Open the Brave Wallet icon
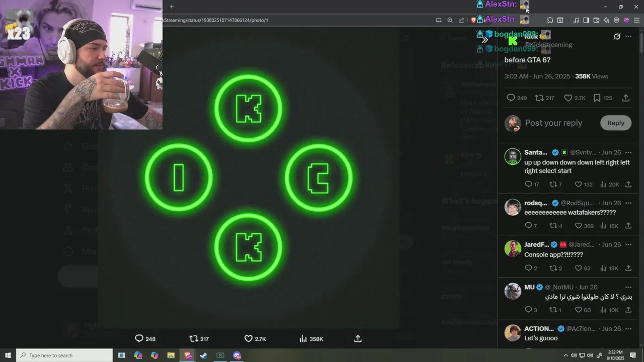The image size is (644, 362). point(596,20)
